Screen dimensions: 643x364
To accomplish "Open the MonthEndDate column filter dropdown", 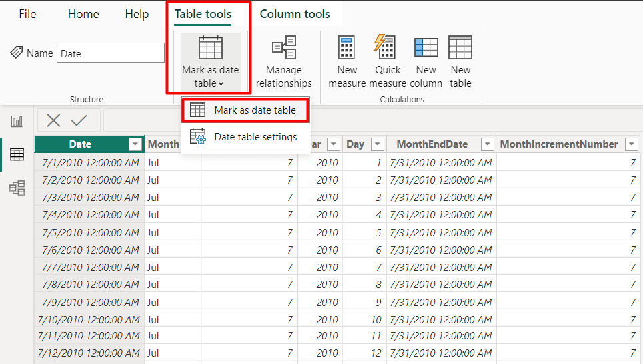I will coord(487,144).
